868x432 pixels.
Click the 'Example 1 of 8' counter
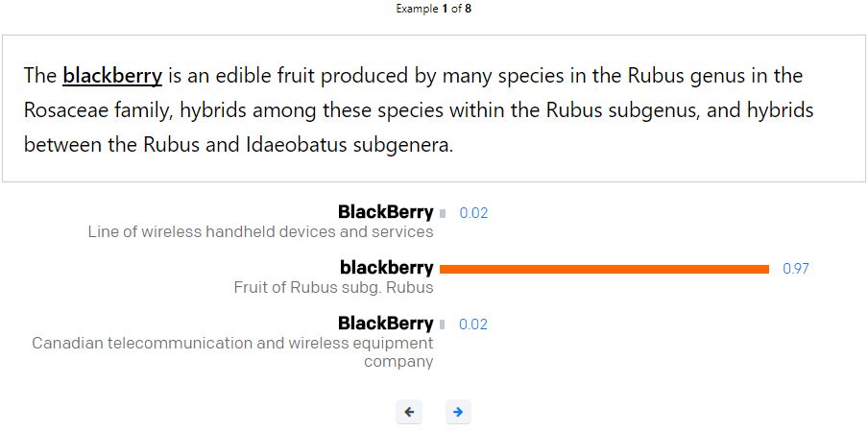[x=434, y=9]
